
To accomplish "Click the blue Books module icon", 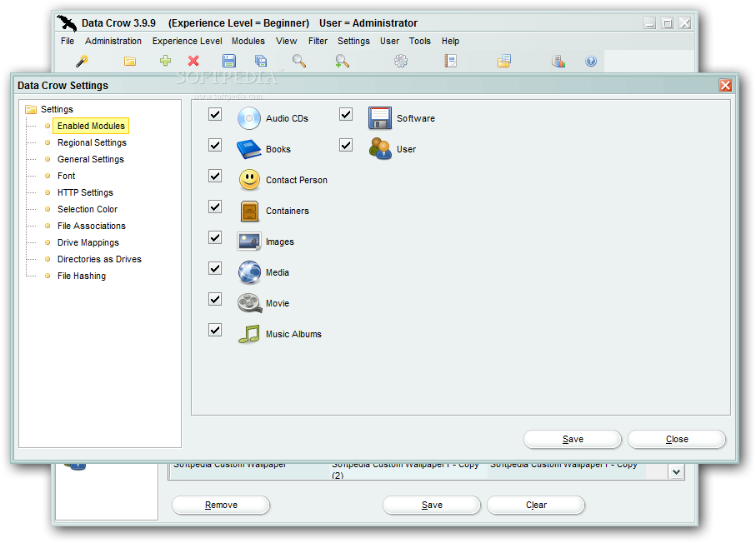I will [x=248, y=149].
